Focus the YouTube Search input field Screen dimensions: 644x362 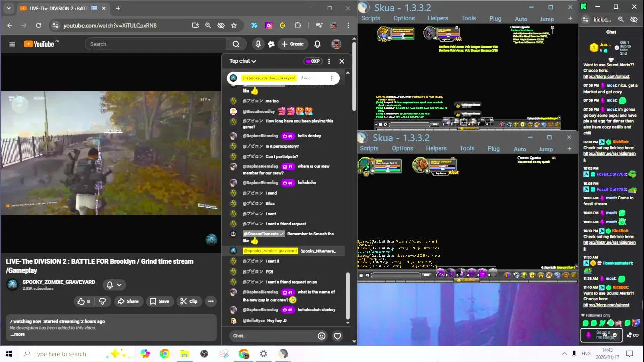pyautogui.click(x=156, y=44)
